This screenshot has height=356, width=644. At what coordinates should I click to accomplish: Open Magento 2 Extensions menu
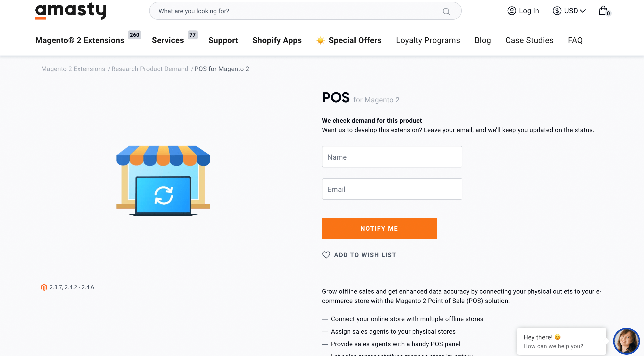coord(80,40)
